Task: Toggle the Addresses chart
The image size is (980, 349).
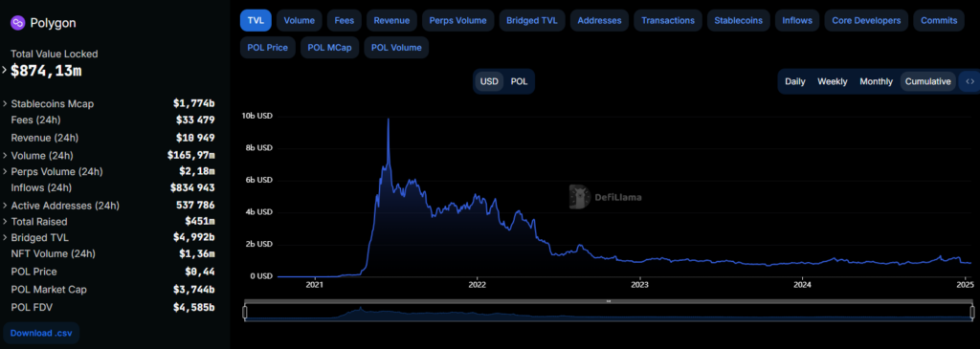Action: [x=599, y=21]
